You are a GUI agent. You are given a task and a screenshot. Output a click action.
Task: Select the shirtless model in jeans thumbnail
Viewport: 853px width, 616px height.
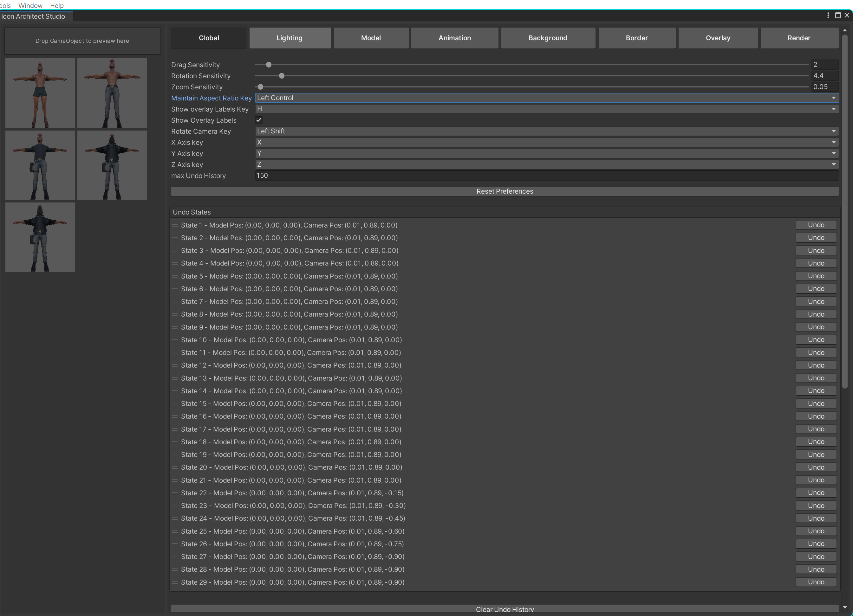click(112, 93)
